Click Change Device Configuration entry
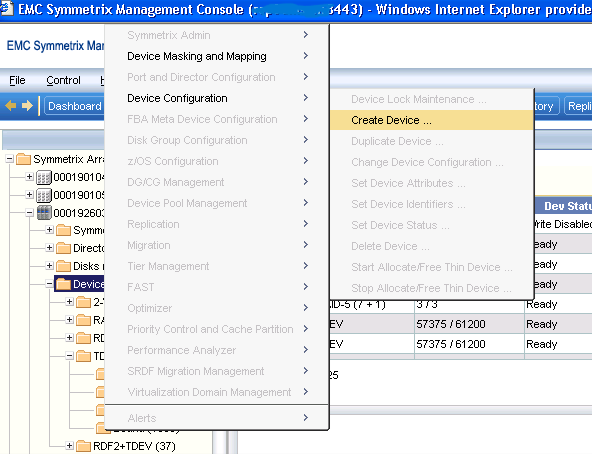Screen dimensions: 592x454 pyautogui.click(x=432, y=162)
